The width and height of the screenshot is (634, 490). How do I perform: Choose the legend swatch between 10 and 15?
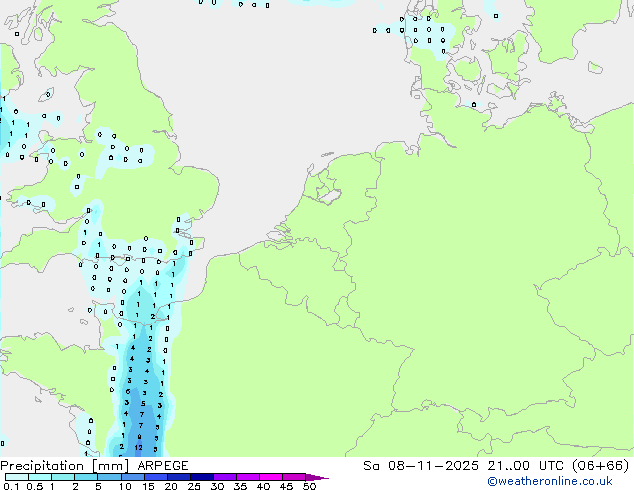tap(132, 477)
